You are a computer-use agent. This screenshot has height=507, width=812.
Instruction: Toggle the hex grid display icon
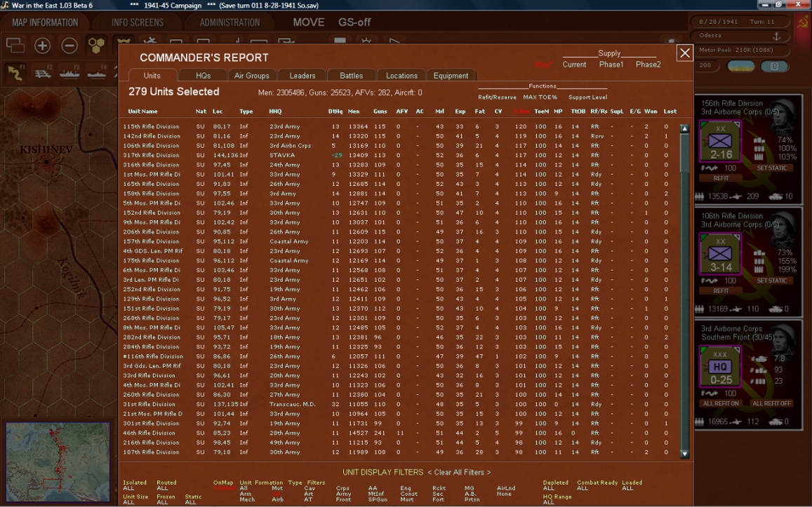(x=96, y=46)
